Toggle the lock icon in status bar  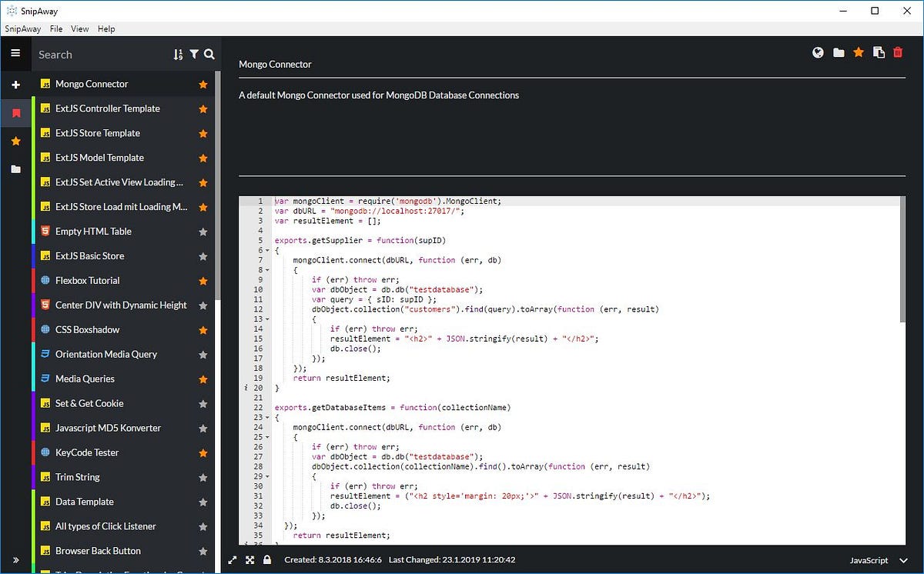(266, 560)
